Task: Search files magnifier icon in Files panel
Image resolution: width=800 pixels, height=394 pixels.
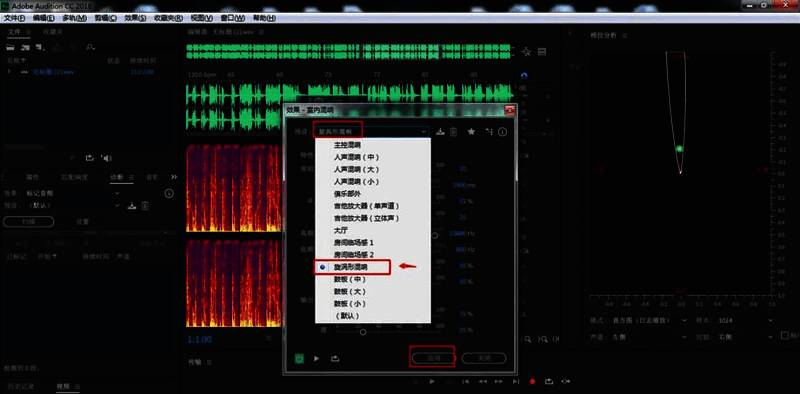Action: point(90,47)
